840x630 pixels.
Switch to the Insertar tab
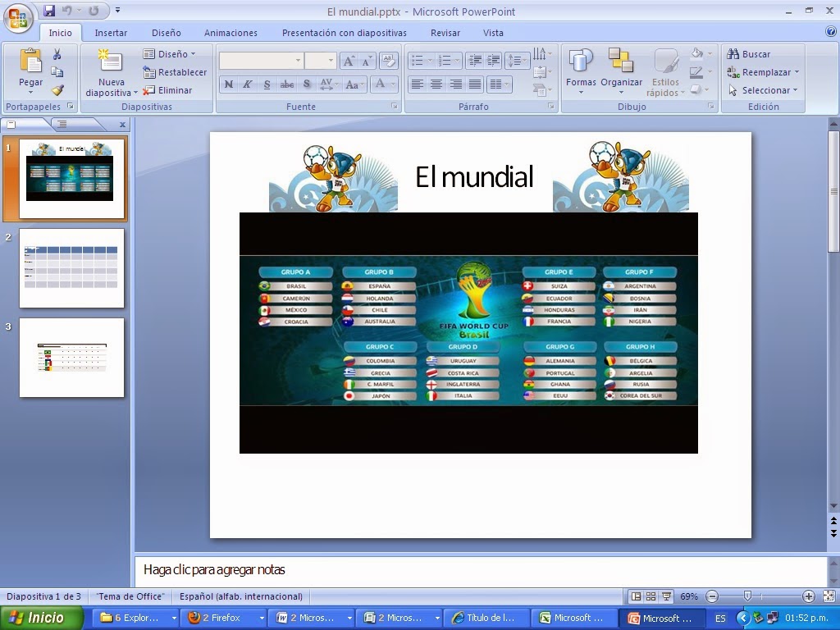tap(111, 33)
